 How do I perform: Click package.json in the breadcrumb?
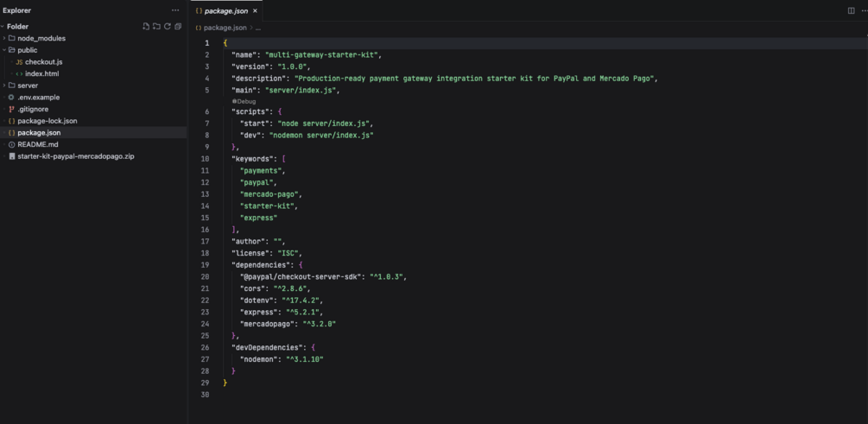point(226,27)
